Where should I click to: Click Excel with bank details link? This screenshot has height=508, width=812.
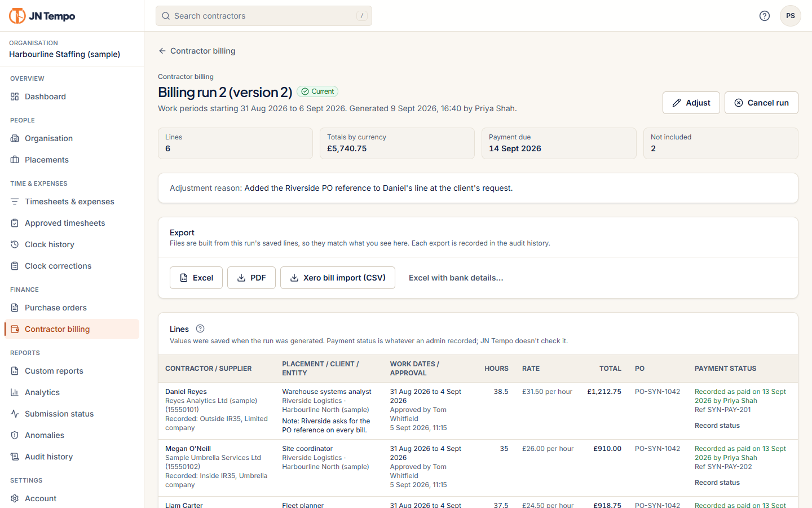tap(456, 278)
